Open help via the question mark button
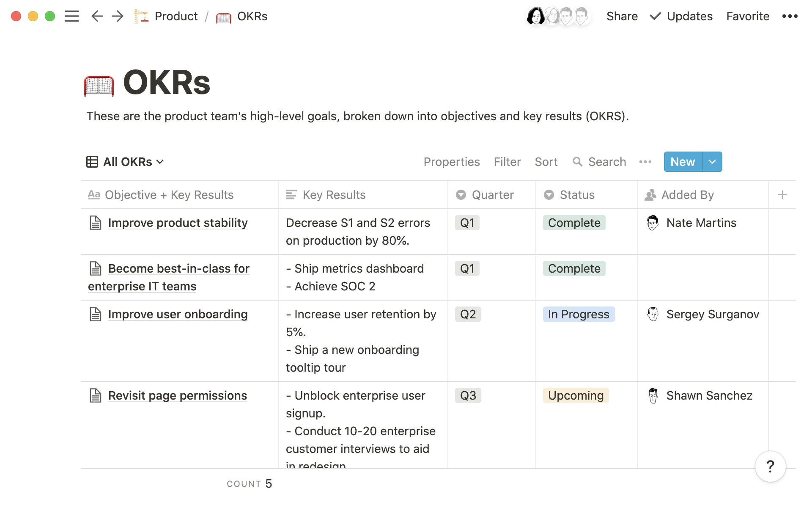Screen dimensions: 812x508 (770, 466)
